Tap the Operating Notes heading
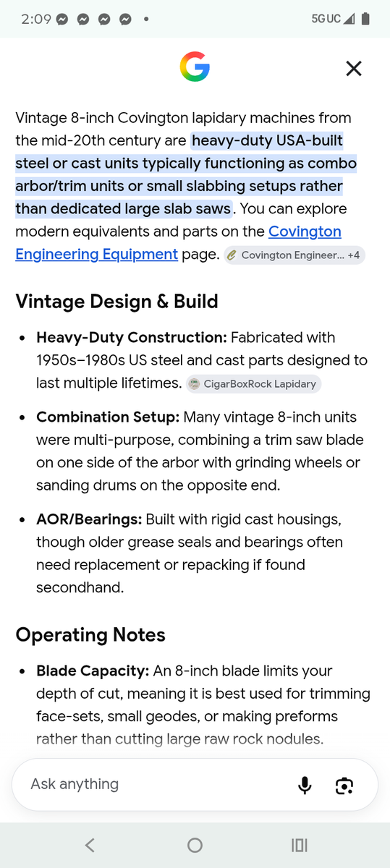This screenshot has width=390, height=868. (90, 634)
